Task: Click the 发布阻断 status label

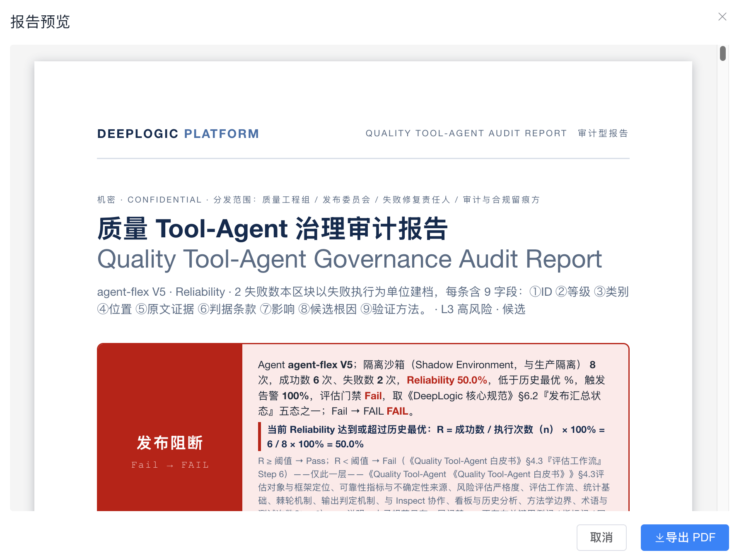Action: pos(170,443)
